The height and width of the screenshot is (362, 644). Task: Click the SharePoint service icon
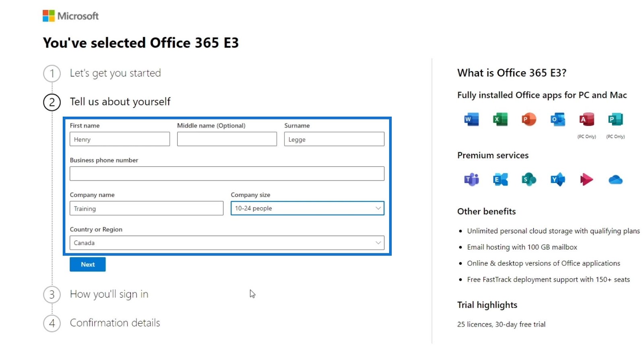(529, 179)
